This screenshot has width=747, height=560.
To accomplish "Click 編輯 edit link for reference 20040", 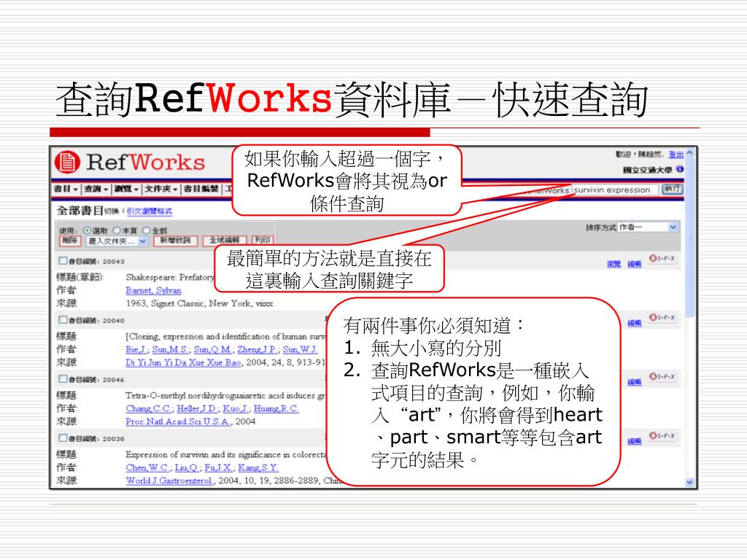I will click(634, 323).
